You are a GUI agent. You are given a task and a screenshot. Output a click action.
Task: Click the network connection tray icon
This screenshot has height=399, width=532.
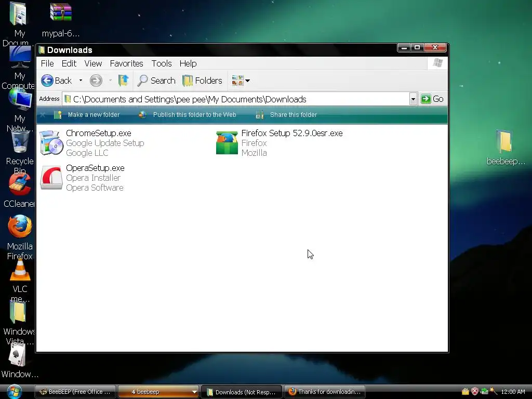484,392
